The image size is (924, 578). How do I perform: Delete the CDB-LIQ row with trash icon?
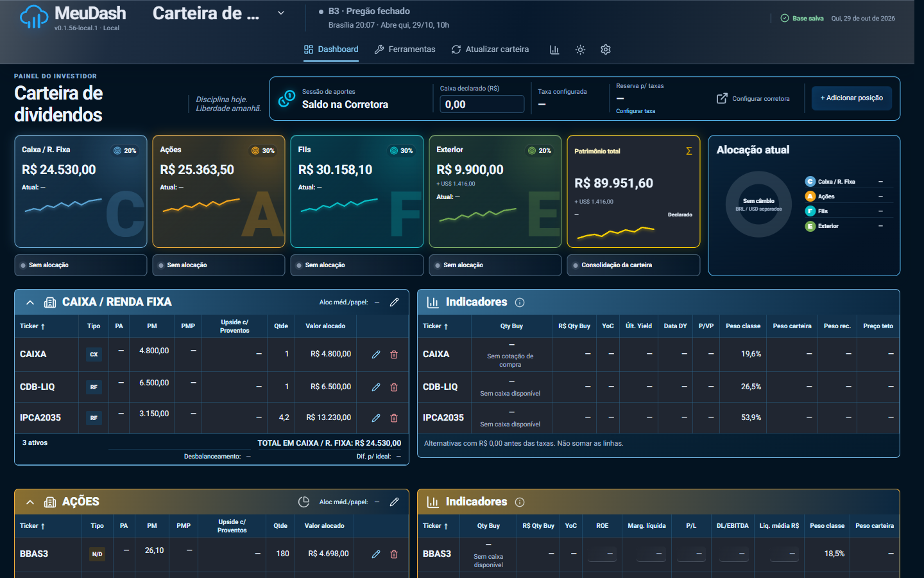click(394, 387)
